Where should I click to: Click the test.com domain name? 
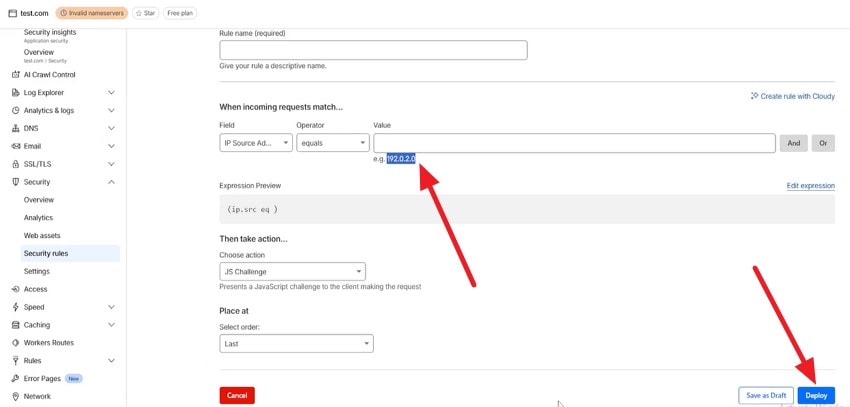point(34,13)
